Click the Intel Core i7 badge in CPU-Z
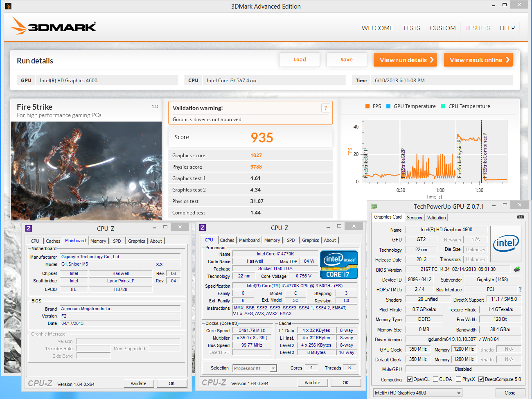The image size is (532, 399). [339, 265]
